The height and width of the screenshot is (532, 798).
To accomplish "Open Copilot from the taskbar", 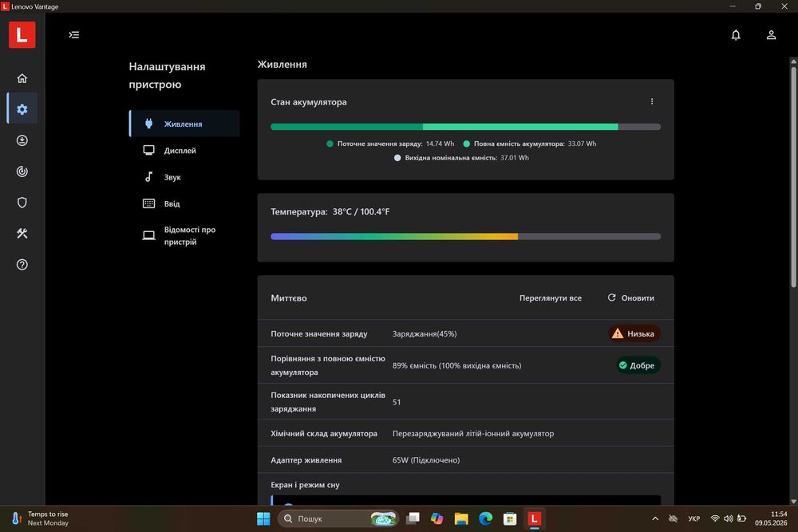I will pyautogui.click(x=437, y=518).
